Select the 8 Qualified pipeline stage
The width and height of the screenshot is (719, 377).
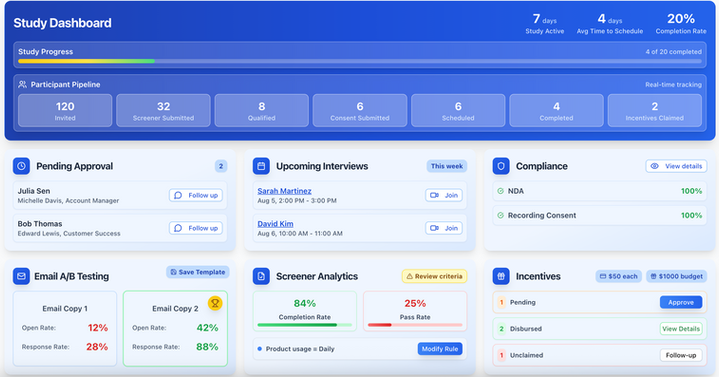[261, 111]
